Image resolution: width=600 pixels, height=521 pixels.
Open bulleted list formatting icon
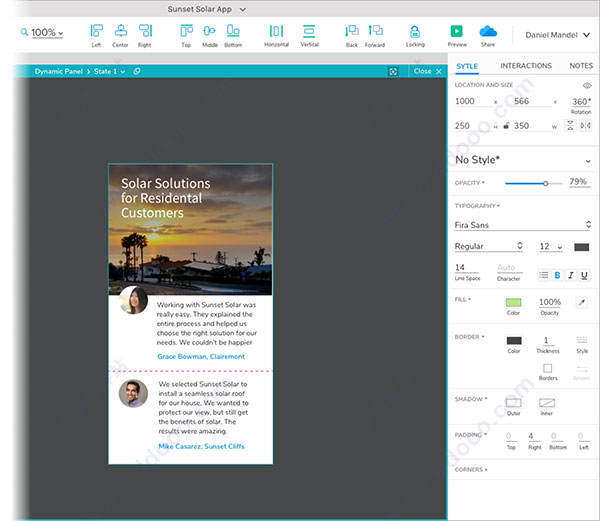(543, 275)
